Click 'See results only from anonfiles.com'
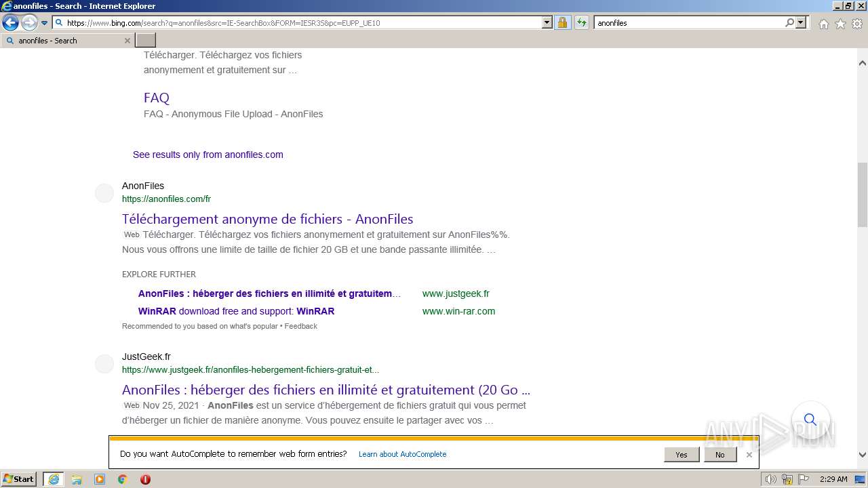 click(x=208, y=155)
